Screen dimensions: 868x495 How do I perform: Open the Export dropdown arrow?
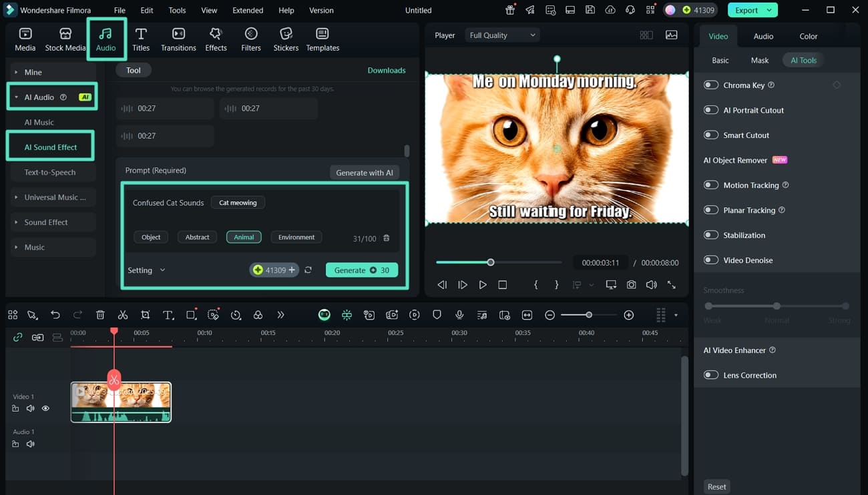point(769,10)
